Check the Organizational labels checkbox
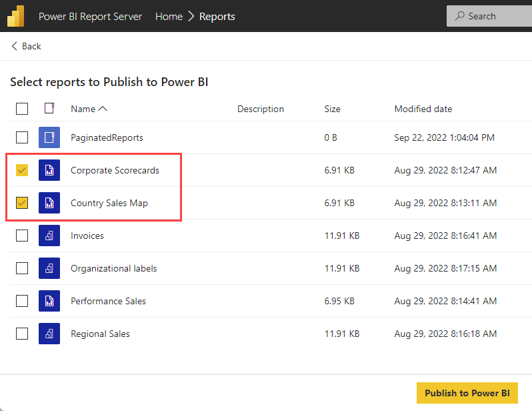 click(22, 268)
